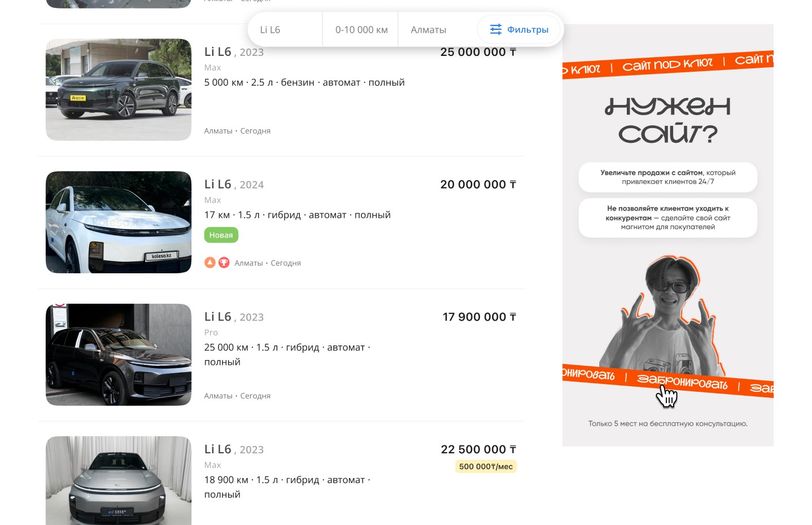Click Алматы · Сегодня in the 25 000 000 listing
The image size is (812, 525).
tap(237, 131)
